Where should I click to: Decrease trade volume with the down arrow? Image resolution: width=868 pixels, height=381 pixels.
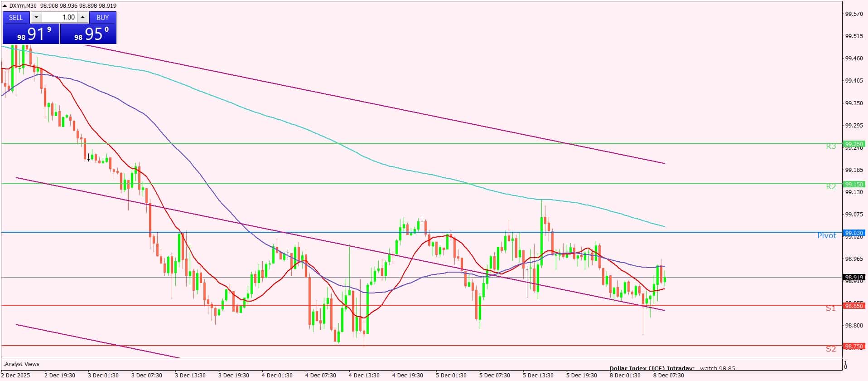click(x=36, y=17)
